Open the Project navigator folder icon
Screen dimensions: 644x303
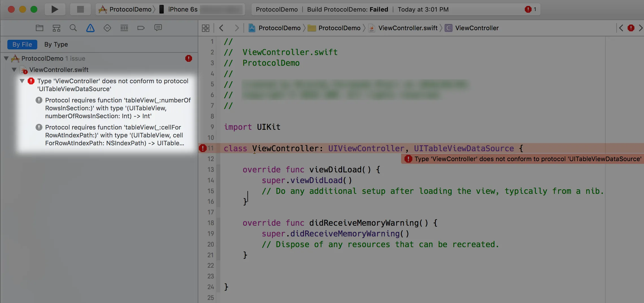[40, 28]
